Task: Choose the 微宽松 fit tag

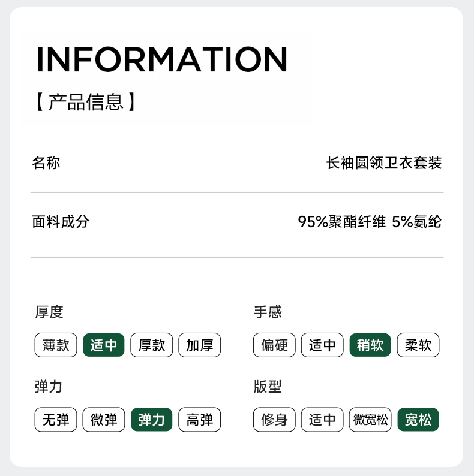Action: (370, 420)
